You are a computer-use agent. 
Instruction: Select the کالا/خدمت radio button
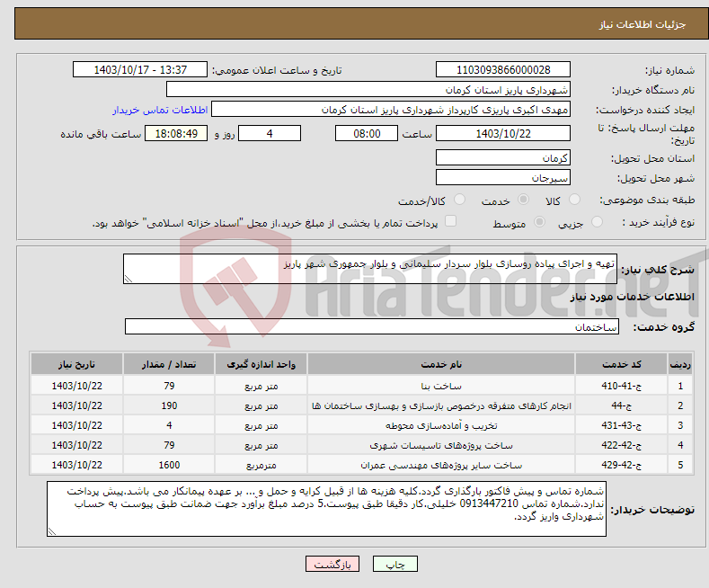click(x=459, y=200)
